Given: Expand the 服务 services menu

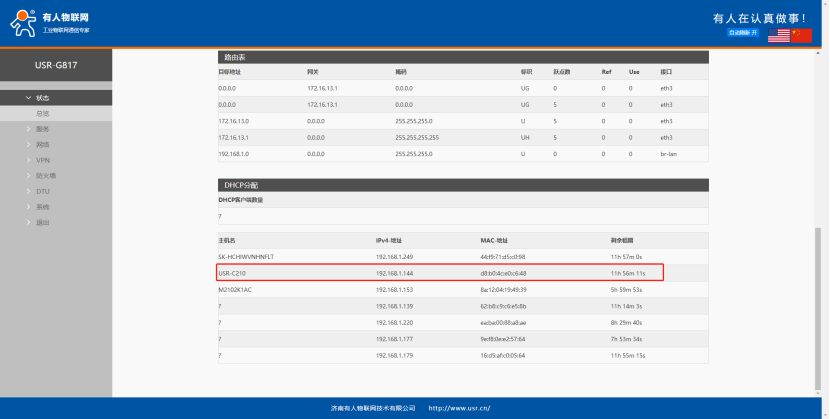Looking at the screenshot, I should pos(42,129).
